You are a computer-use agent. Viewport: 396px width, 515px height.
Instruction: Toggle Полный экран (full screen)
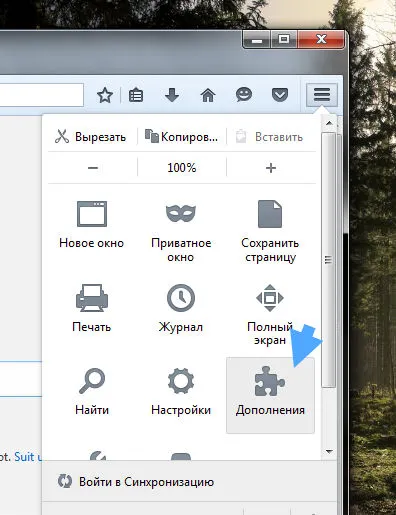tap(270, 315)
